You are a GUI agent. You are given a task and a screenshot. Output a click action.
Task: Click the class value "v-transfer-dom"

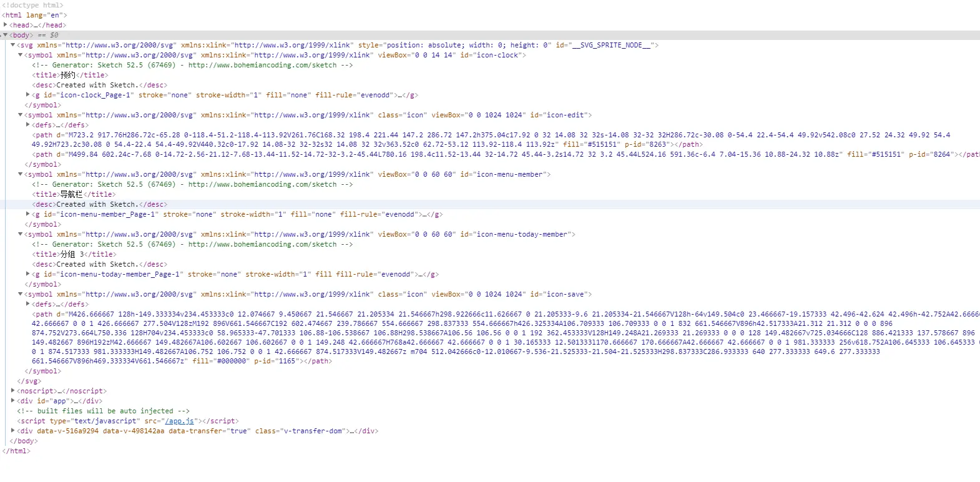(311, 431)
